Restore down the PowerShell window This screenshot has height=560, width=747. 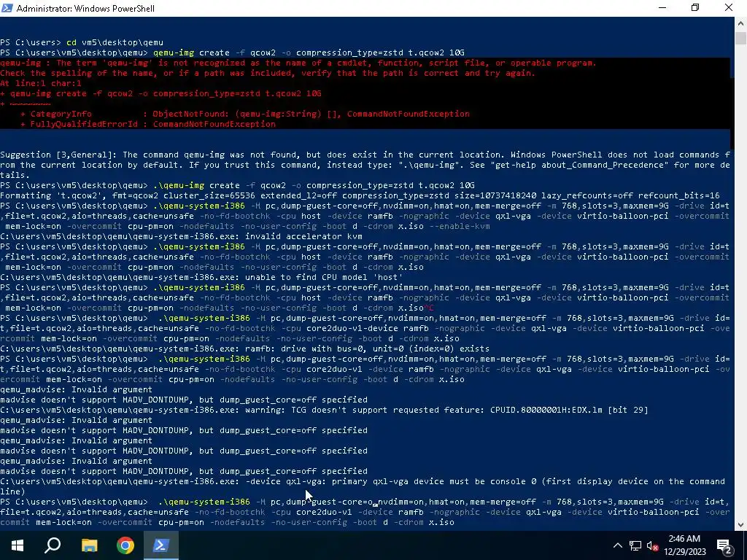click(x=695, y=8)
